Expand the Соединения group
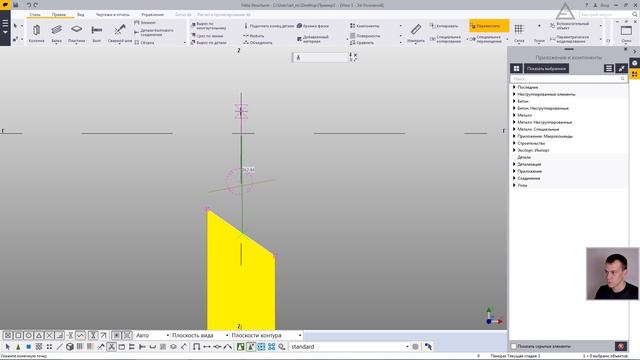640x360 pixels. [x=514, y=178]
